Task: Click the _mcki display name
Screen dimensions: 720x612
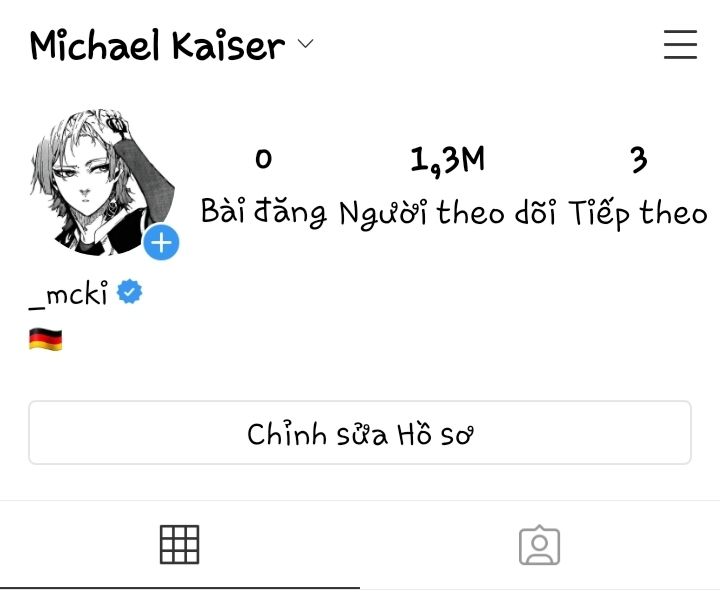Action: click(68, 294)
